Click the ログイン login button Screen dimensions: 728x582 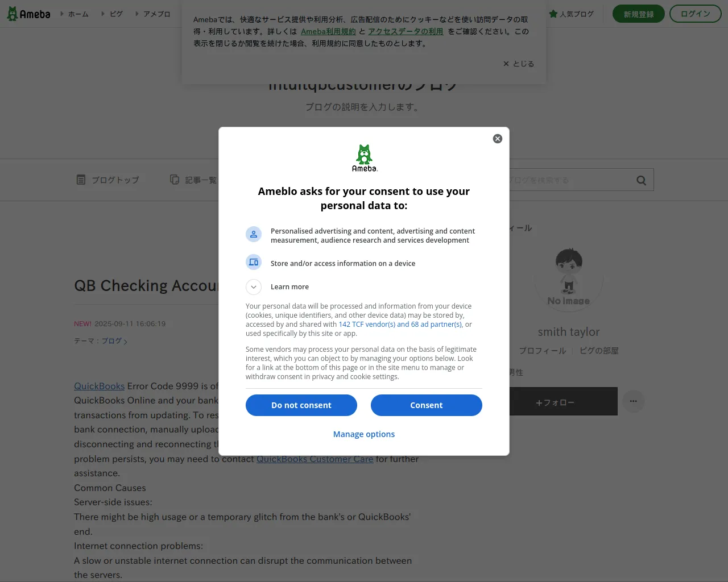point(696,14)
